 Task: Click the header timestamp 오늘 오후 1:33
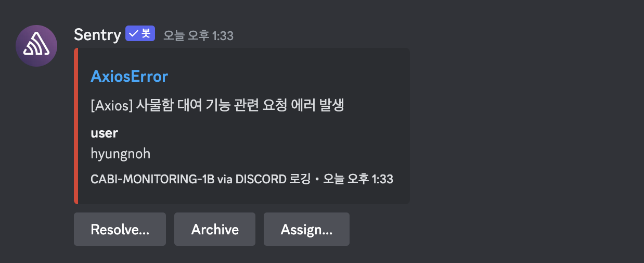(x=198, y=35)
